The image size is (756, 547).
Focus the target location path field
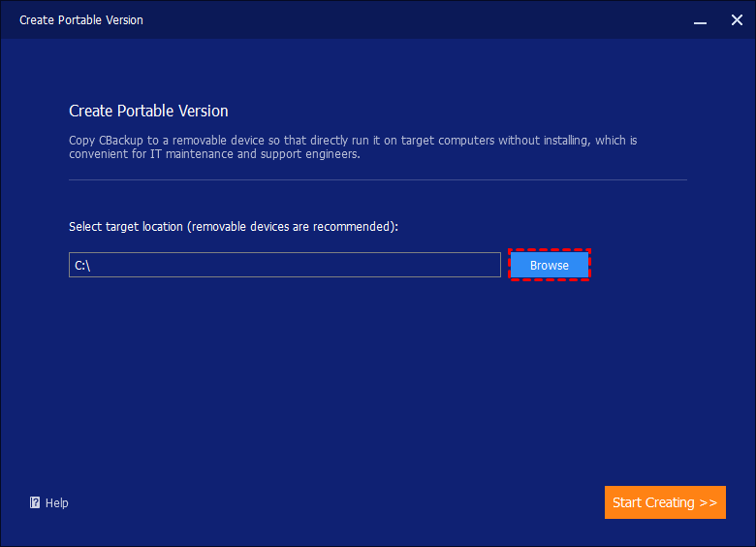(284, 266)
